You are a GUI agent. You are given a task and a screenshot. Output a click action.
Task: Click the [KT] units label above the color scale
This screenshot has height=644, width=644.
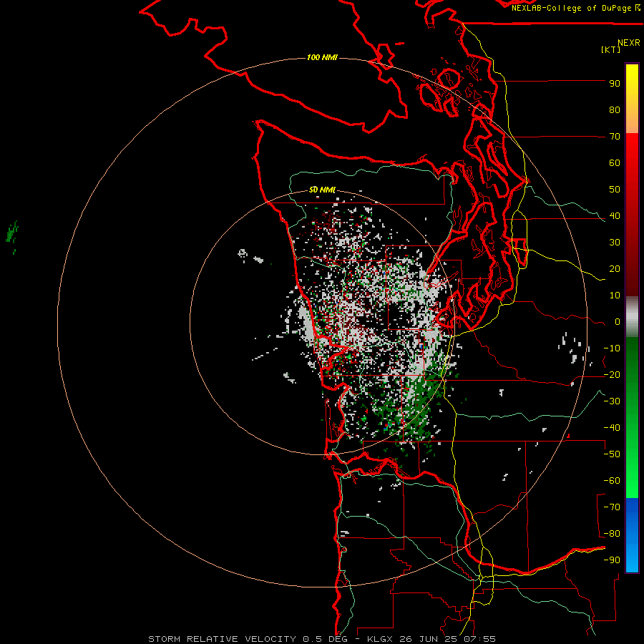pos(610,49)
